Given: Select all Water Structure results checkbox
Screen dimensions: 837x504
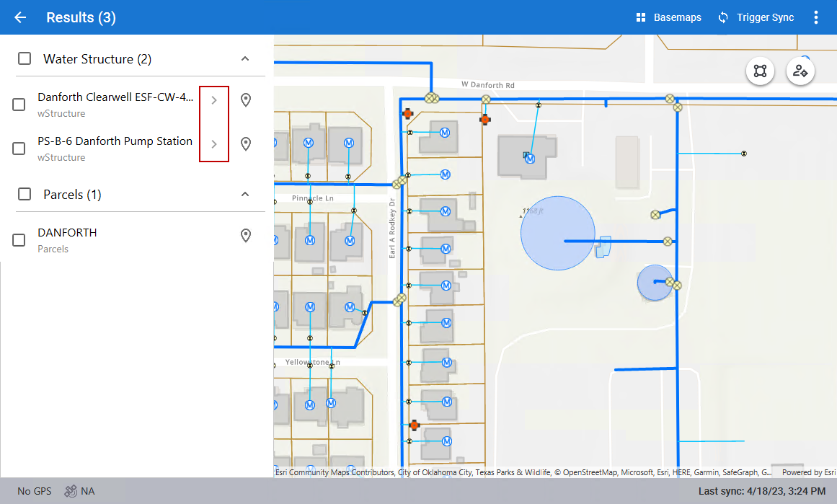Looking at the screenshot, I should (x=25, y=59).
